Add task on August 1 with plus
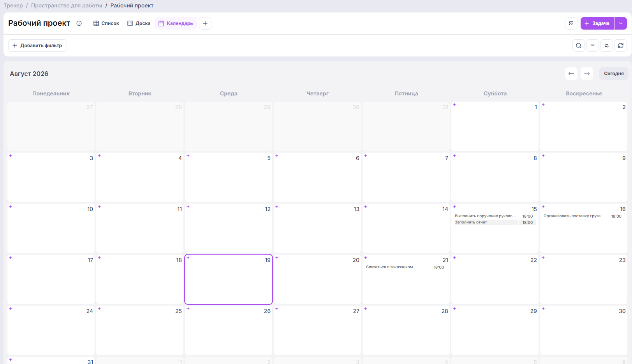 (454, 105)
